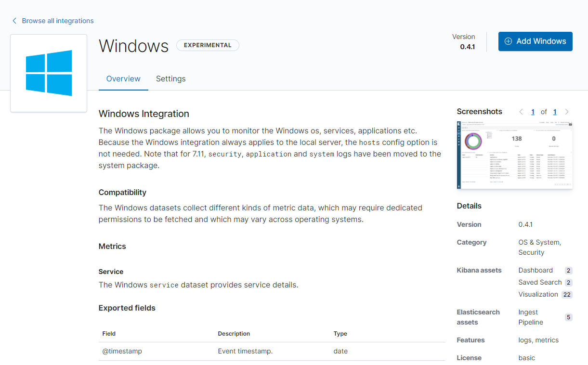Click the EXPERIMENTAL badge next to Windows
The width and height of the screenshot is (588, 365).
tap(208, 45)
